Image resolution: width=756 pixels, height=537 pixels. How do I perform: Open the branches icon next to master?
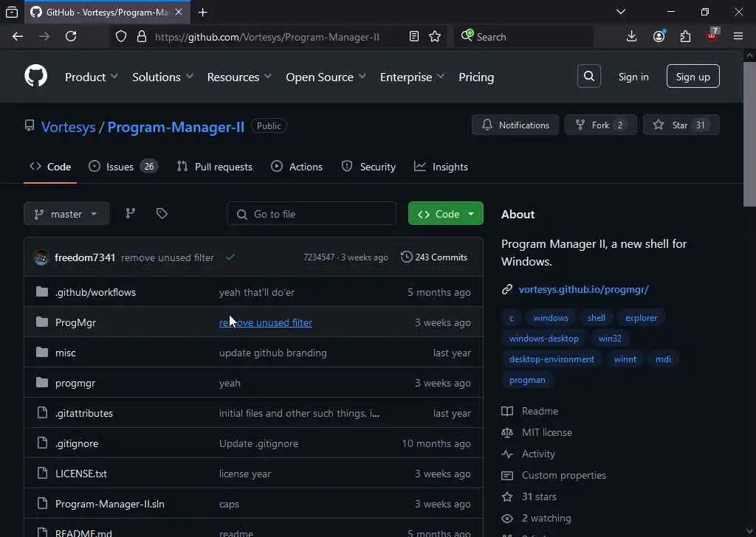[x=130, y=213]
